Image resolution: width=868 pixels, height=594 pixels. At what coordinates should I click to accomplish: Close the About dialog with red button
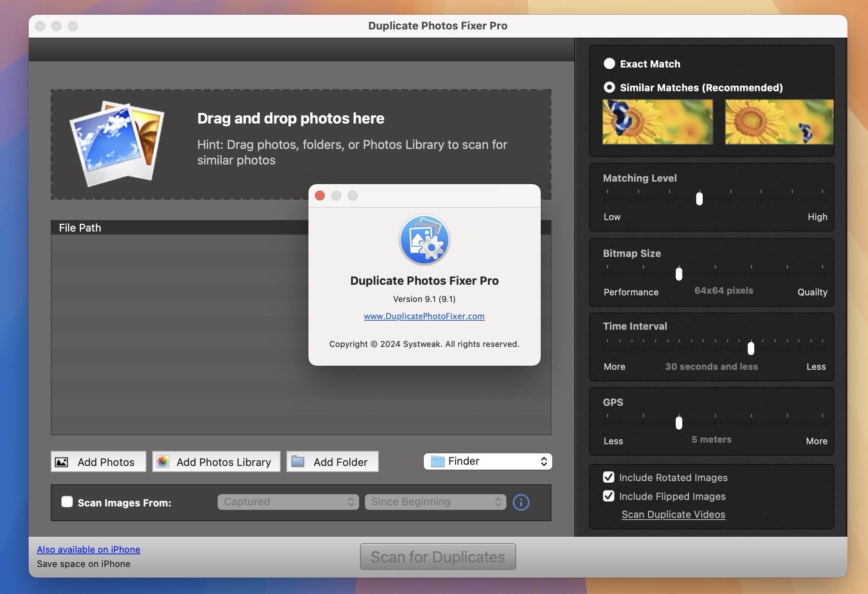(320, 196)
